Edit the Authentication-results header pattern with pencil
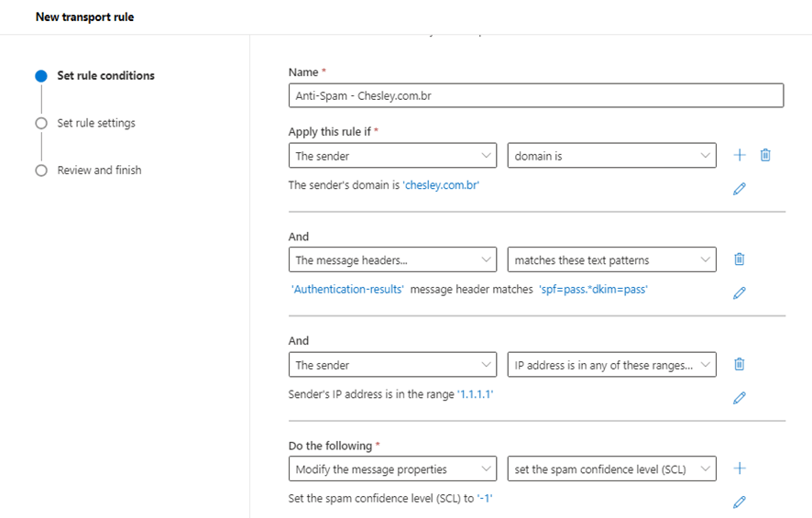The width and height of the screenshot is (812, 518). click(x=740, y=293)
